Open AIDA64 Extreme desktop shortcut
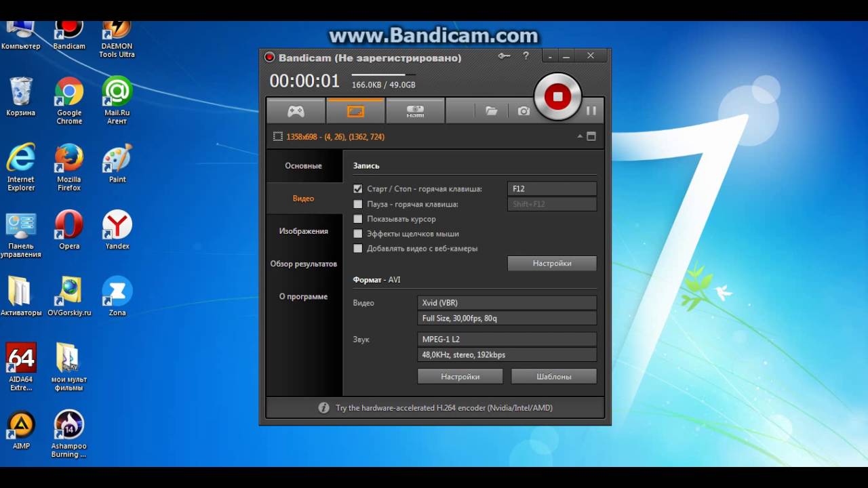This screenshot has height=488, width=868. (x=21, y=367)
